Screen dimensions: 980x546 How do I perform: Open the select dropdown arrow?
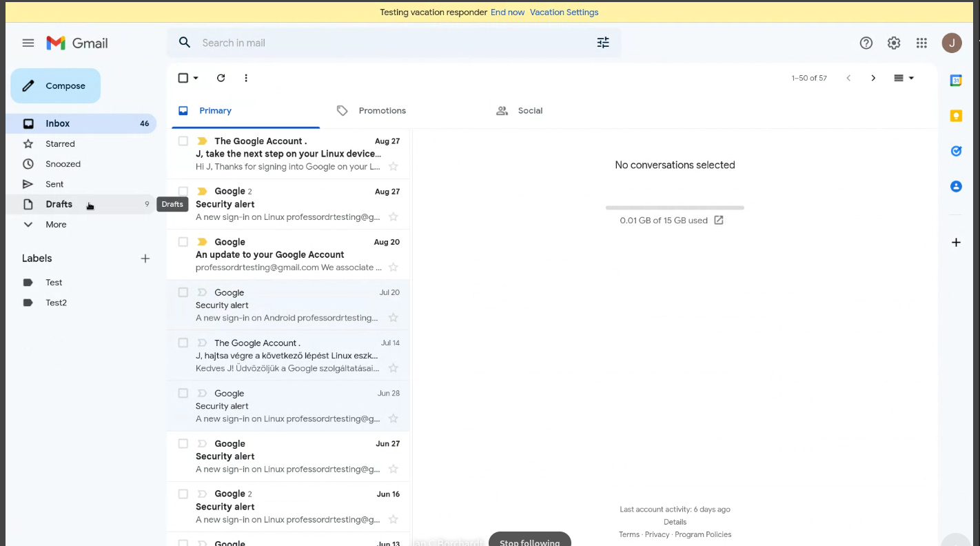click(x=196, y=78)
